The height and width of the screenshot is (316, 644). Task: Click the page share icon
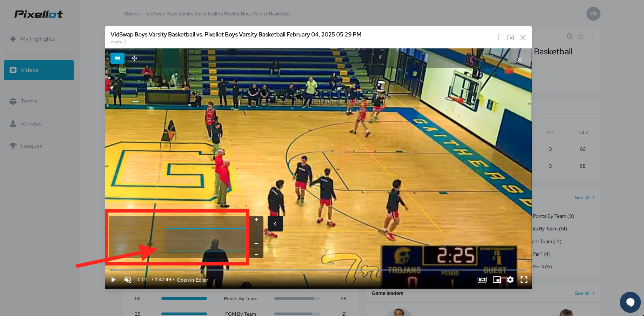(x=581, y=36)
